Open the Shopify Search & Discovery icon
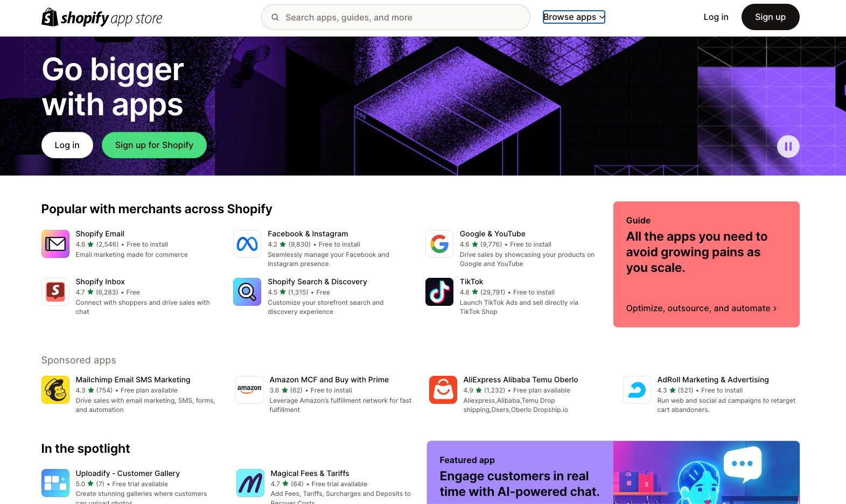 pyautogui.click(x=247, y=292)
